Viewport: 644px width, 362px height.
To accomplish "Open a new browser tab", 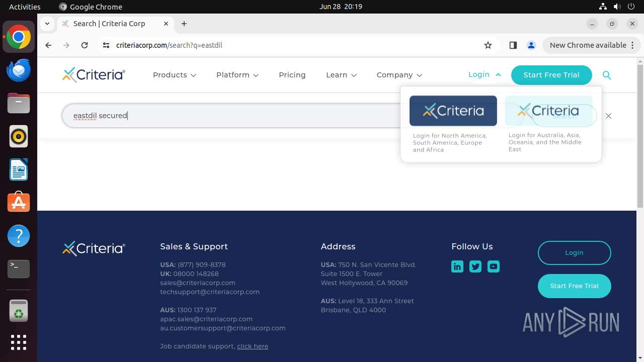I will 184,24.
